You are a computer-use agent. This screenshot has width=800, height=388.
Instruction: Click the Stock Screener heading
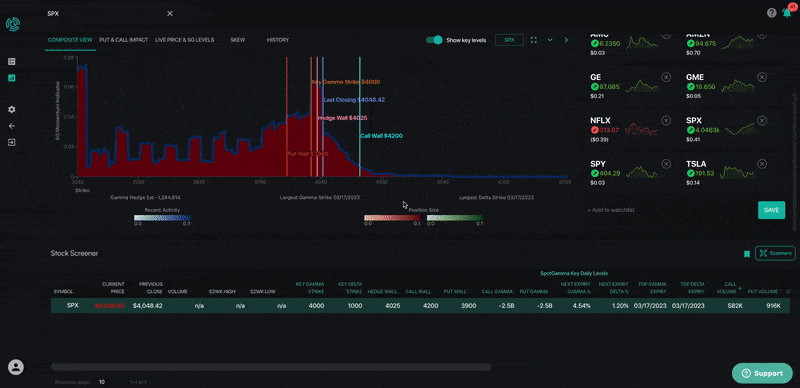(74, 253)
